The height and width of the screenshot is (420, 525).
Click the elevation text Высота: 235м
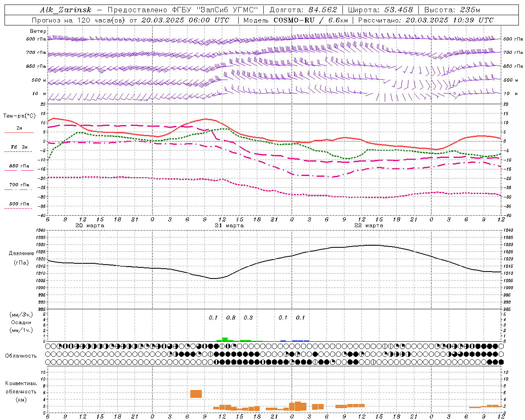pyautogui.click(x=452, y=10)
